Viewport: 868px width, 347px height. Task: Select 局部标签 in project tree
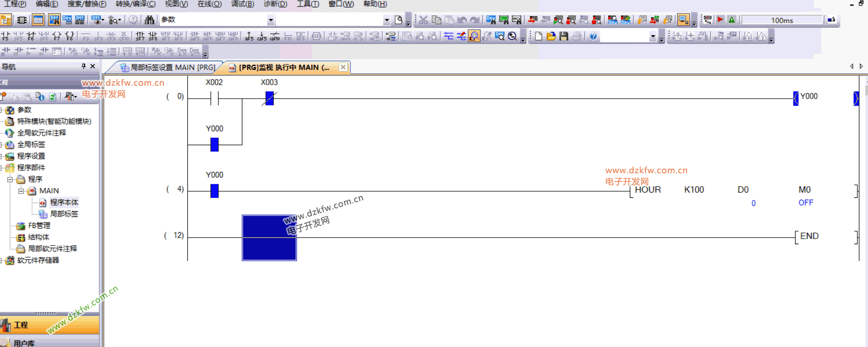(64, 214)
